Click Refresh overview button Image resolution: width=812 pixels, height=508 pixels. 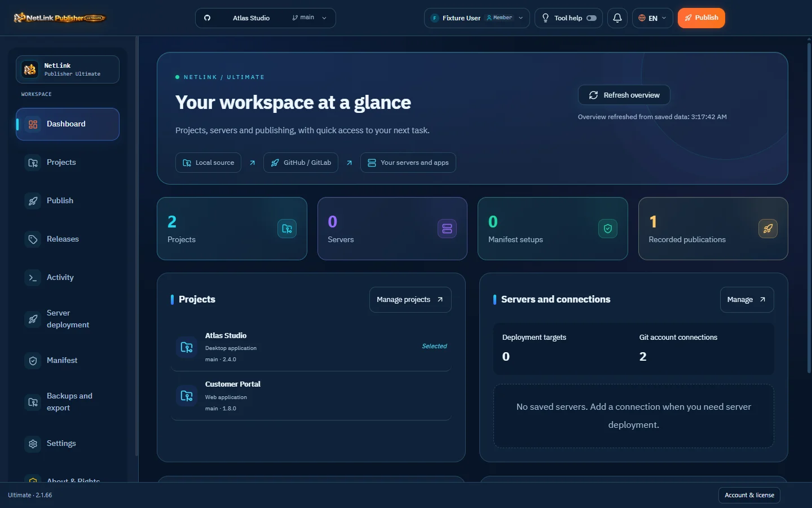click(624, 95)
